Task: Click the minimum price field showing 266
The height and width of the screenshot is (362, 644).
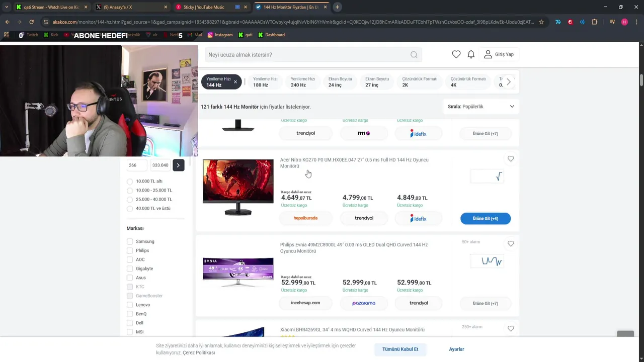Action: coord(136,165)
